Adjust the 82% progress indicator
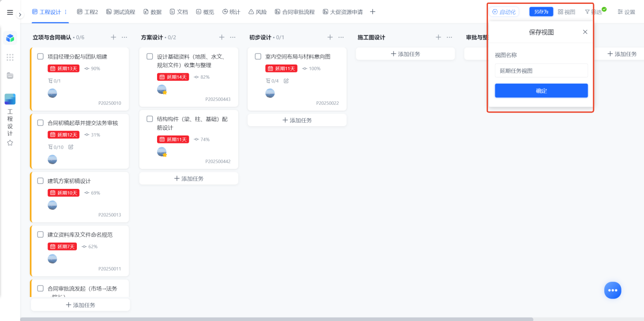The height and width of the screenshot is (321, 644). [202, 77]
